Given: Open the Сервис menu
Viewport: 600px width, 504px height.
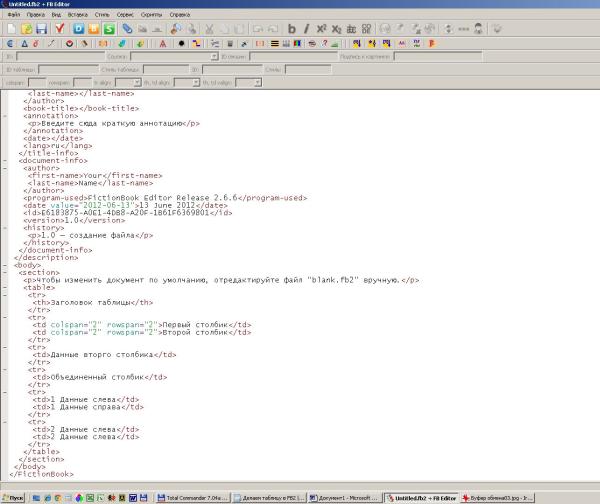Looking at the screenshot, I should (x=124, y=16).
